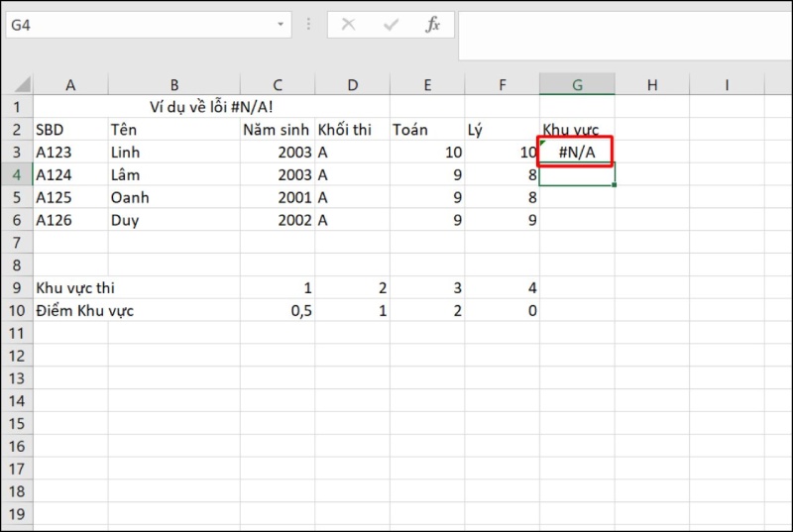
Task: Click the three-dot name box resize handle
Action: 309,25
